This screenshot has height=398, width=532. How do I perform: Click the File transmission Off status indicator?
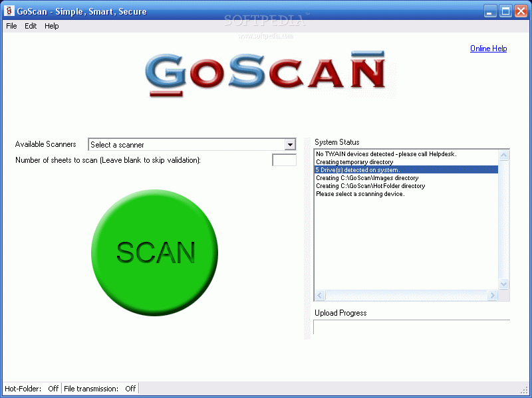click(x=100, y=389)
